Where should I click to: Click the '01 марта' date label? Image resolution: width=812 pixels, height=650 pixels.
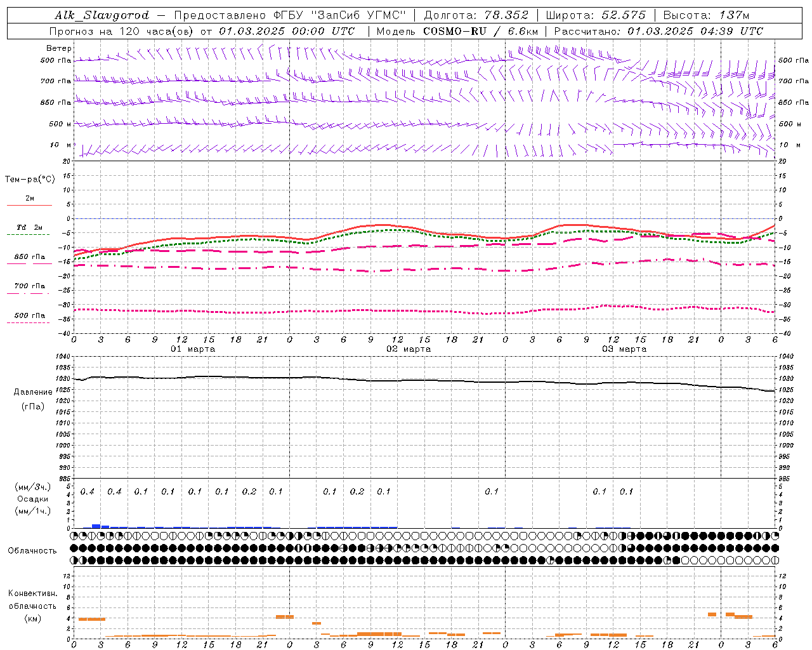193,349
